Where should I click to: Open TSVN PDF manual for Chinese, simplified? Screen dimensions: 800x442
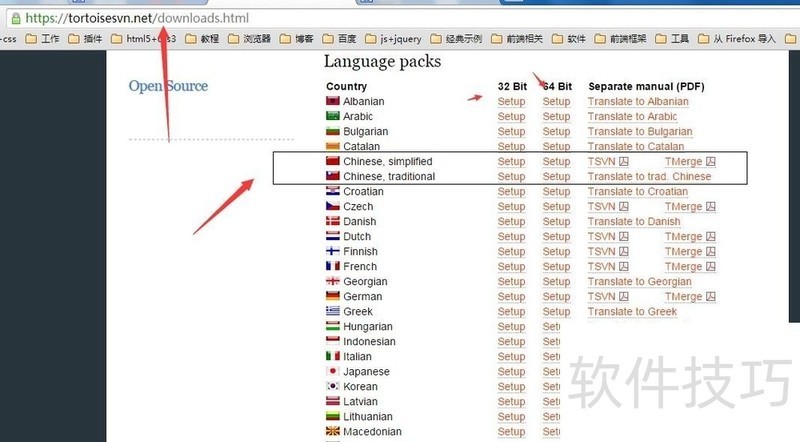coord(608,162)
